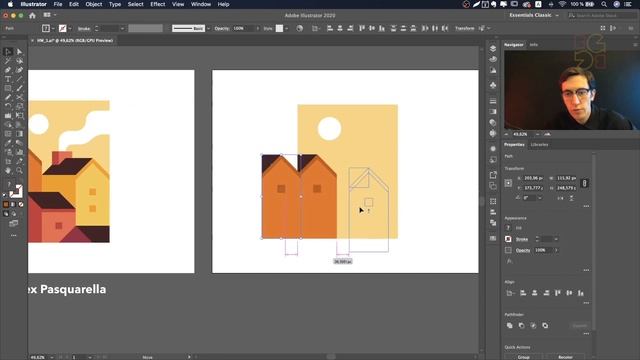This screenshot has width=640, height=360.
Task: Click the Home icon in app bar
Action: 32,16
